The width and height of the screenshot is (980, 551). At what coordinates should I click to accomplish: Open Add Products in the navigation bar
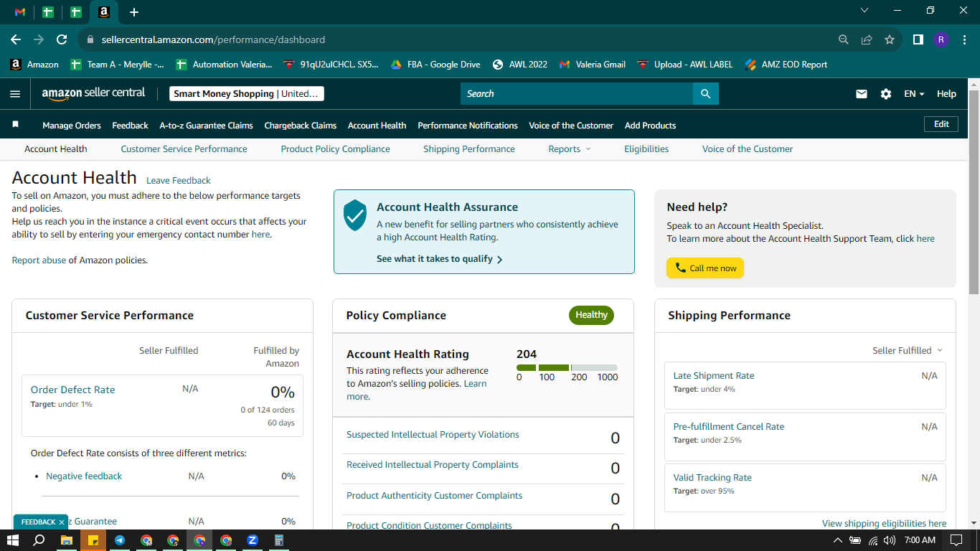coord(650,125)
